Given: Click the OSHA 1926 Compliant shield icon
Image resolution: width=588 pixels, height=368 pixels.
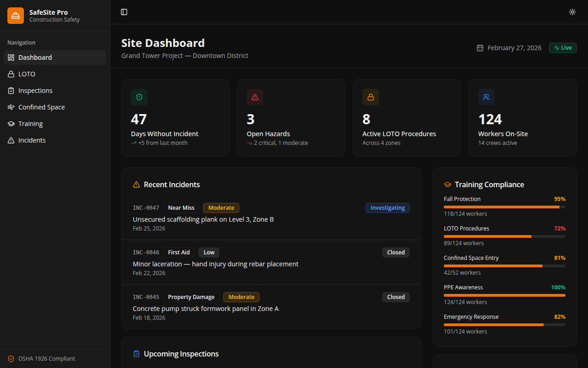Looking at the screenshot, I should 11,358.
